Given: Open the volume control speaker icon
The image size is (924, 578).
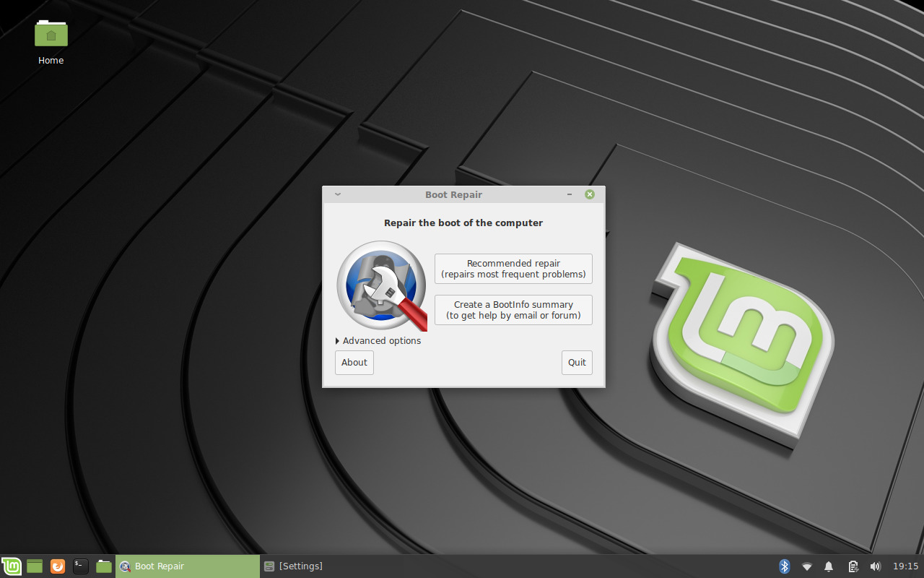Looking at the screenshot, I should pyautogui.click(x=875, y=566).
